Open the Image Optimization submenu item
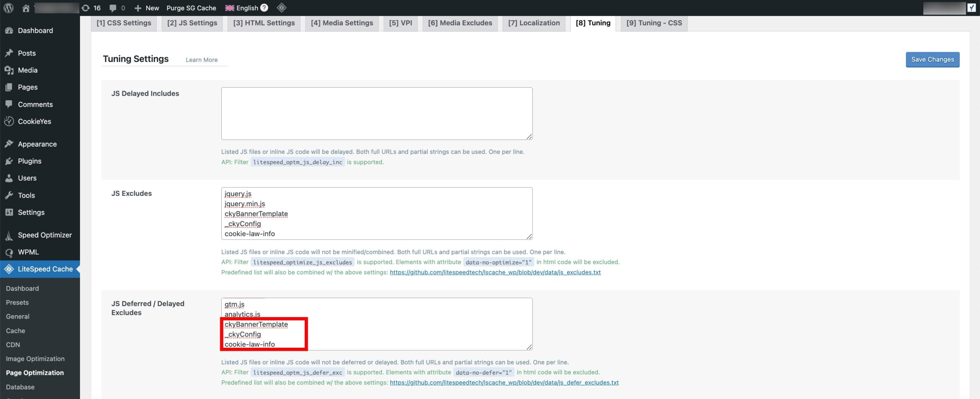This screenshot has height=399, width=980. click(35, 359)
